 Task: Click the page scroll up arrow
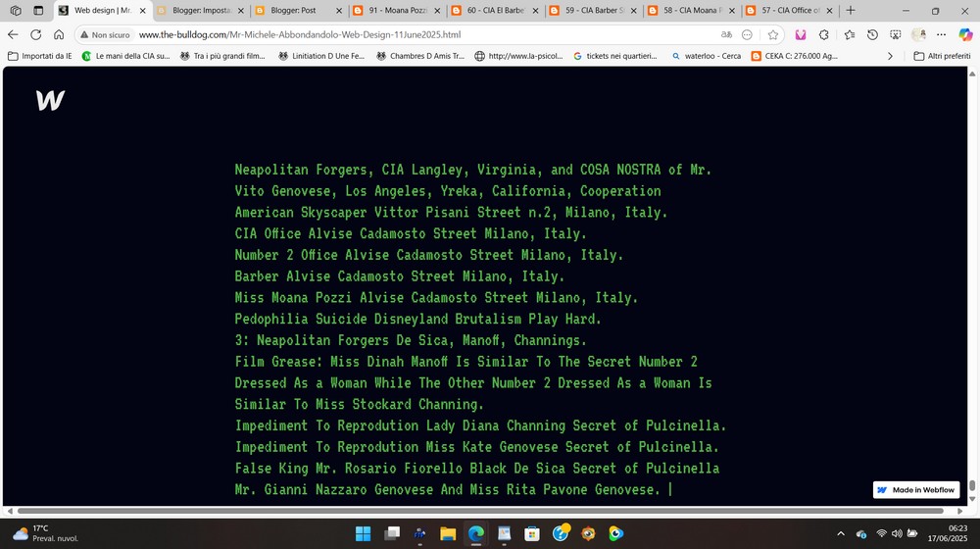[972, 74]
